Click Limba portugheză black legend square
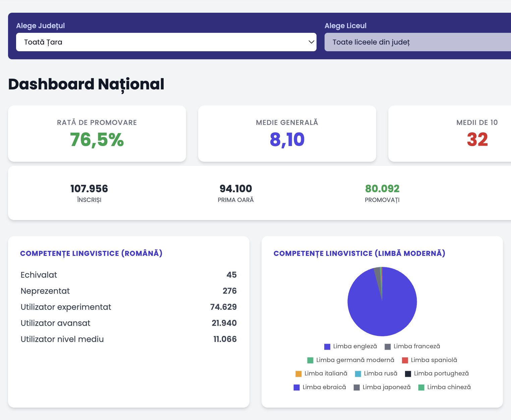The height and width of the screenshot is (420, 511). point(408,374)
